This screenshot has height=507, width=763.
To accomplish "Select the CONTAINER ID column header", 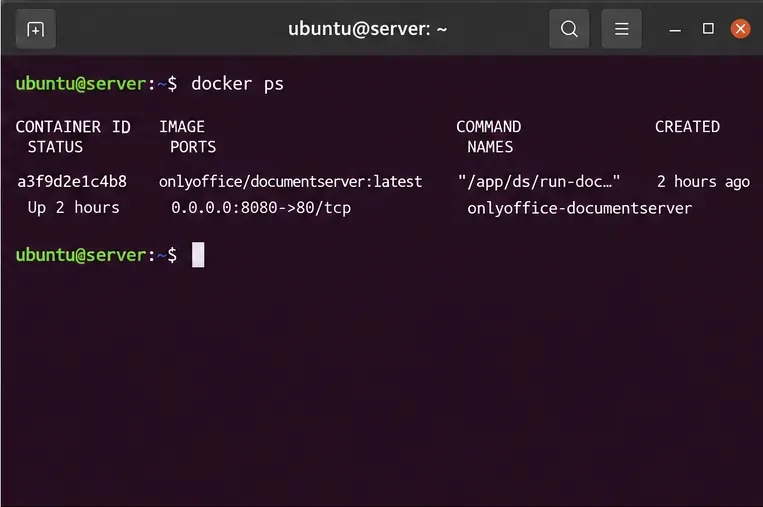I will [x=73, y=127].
